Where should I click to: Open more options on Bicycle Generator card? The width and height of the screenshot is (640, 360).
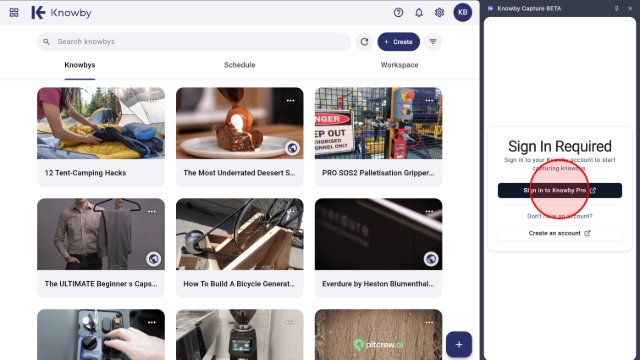290,211
